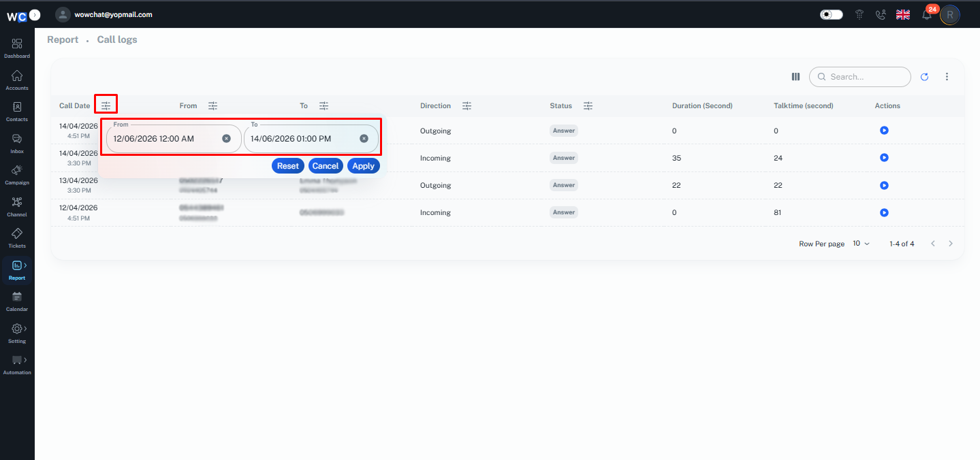
Task: Apply the date range filter
Action: [x=363, y=166]
